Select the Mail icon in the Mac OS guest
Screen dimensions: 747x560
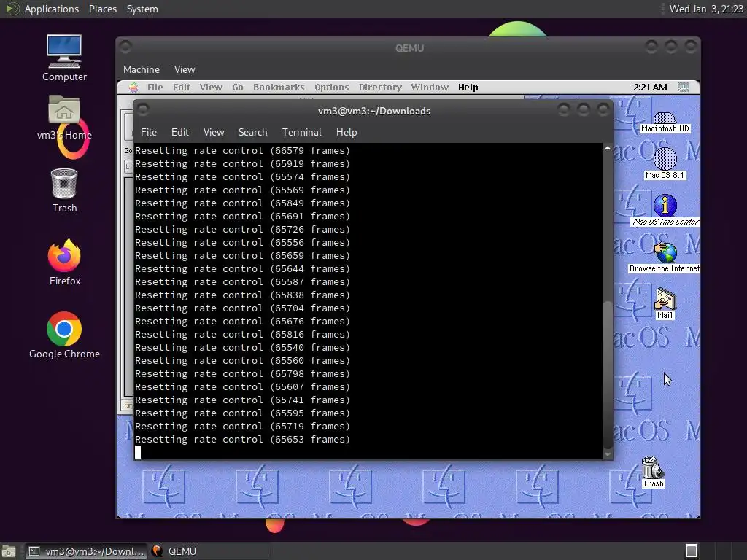(665, 303)
